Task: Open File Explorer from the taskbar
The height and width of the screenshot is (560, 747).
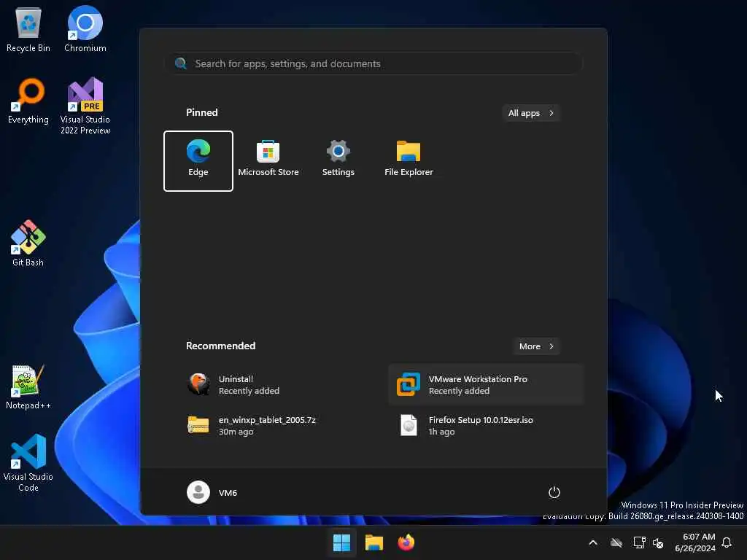Action: pyautogui.click(x=374, y=542)
